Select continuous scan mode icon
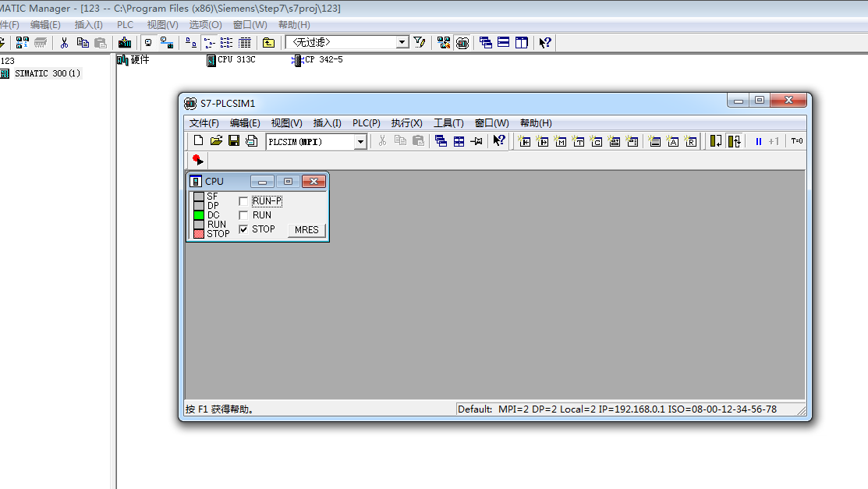 tap(734, 141)
